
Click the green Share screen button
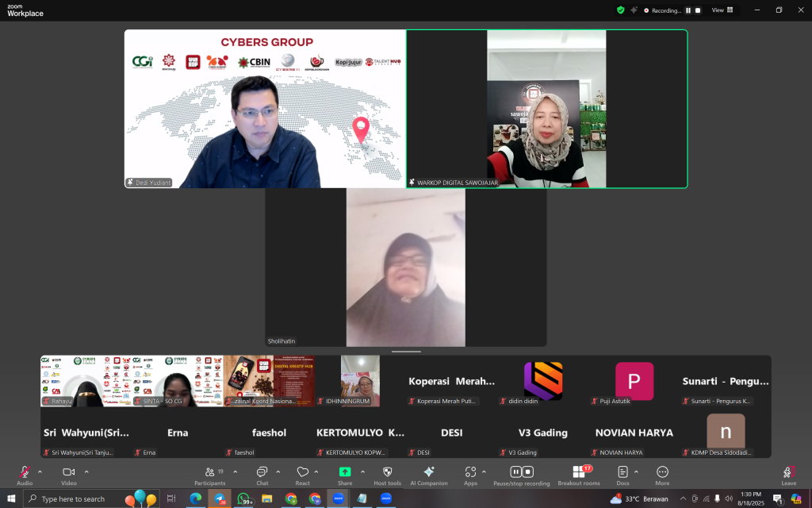pos(345,472)
